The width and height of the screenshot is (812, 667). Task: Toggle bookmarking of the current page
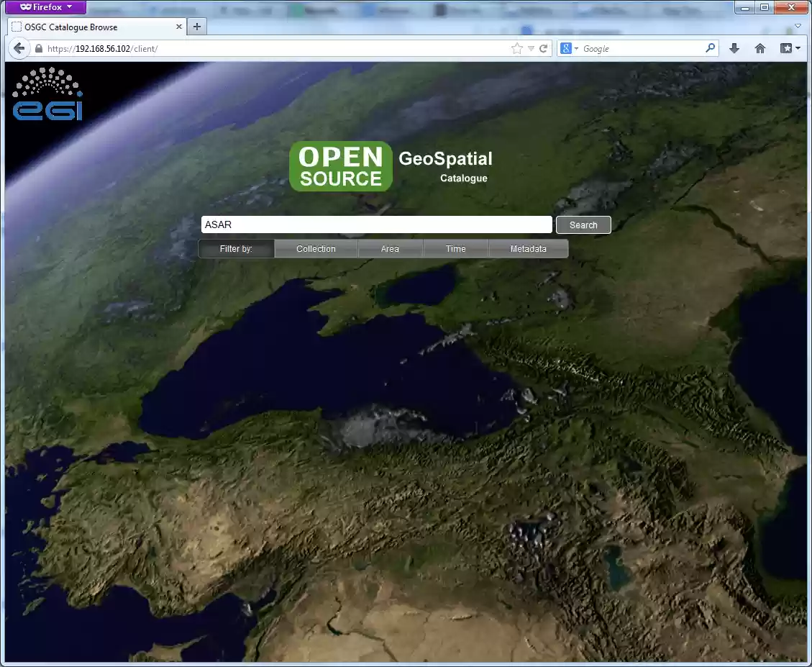pyautogui.click(x=516, y=48)
